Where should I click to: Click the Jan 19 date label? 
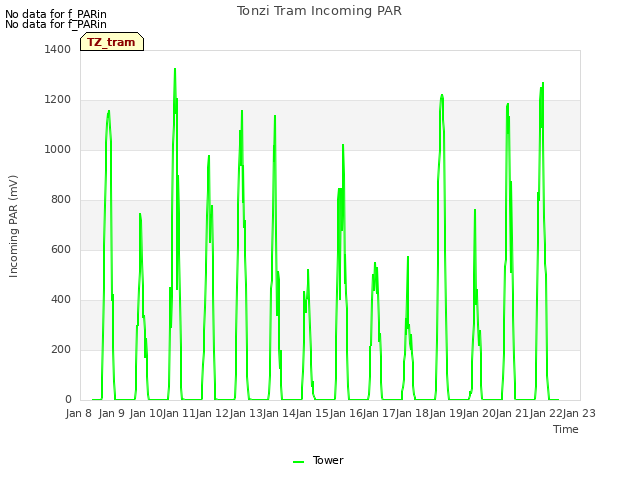pyautogui.click(x=446, y=413)
